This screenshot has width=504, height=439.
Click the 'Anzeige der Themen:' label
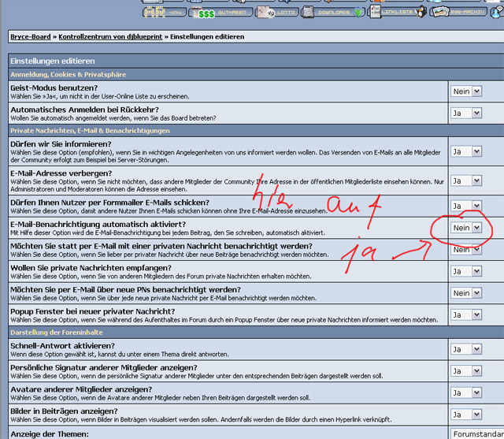[50, 434]
